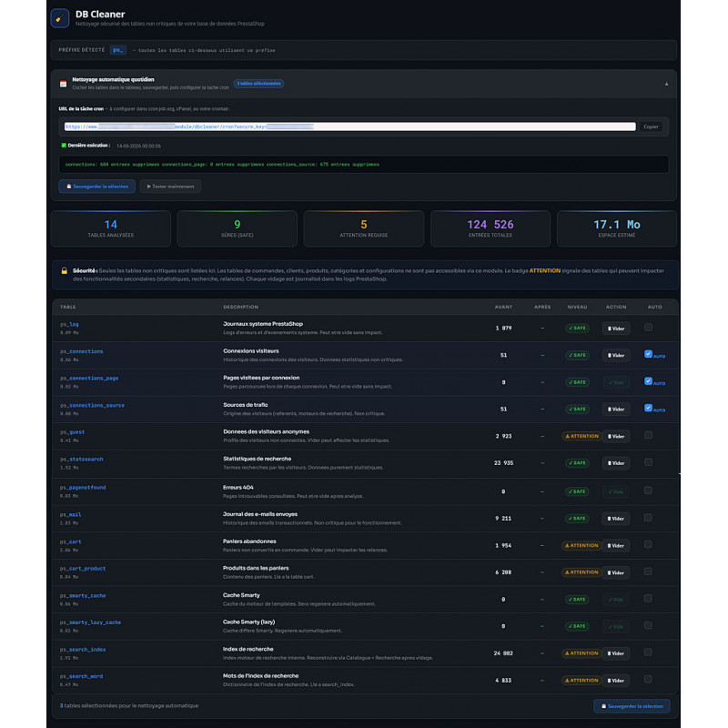Check the auto box for ps_mail
The width and height of the screenshot is (728, 728).
(x=648, y=517)
